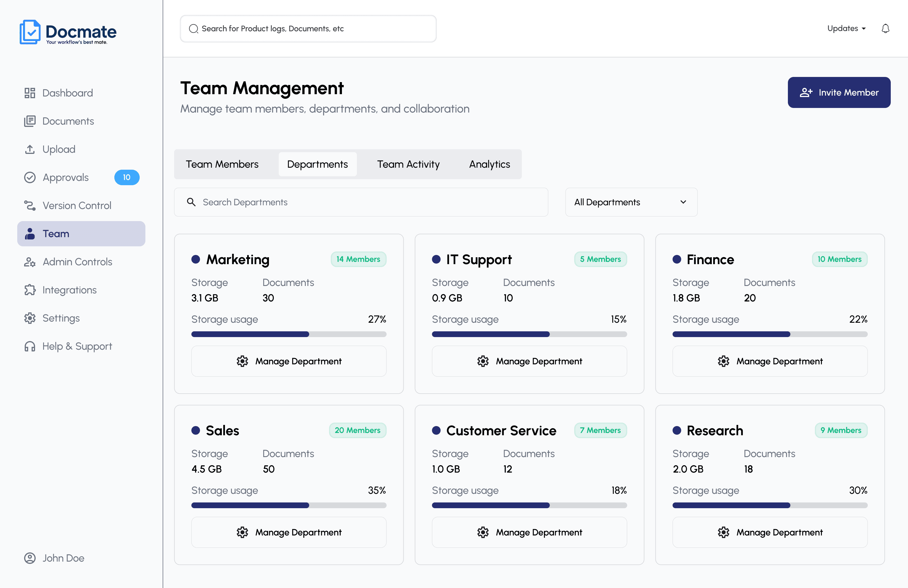Open Admin Controls page label
Image resolution: width=908 pixels, height=588 pixels.
pos(78,262)
